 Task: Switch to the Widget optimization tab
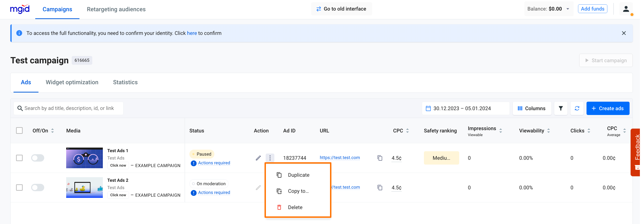72,82
